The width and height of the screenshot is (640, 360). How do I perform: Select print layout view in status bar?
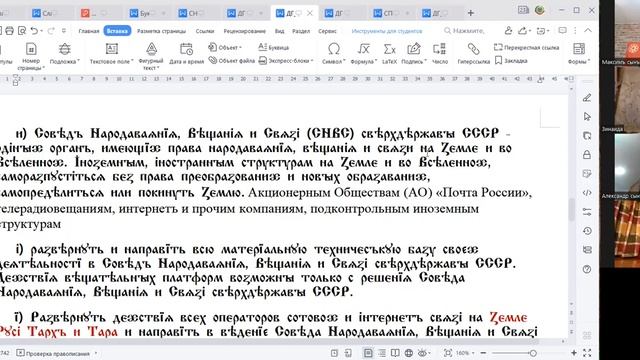point(368,353)
